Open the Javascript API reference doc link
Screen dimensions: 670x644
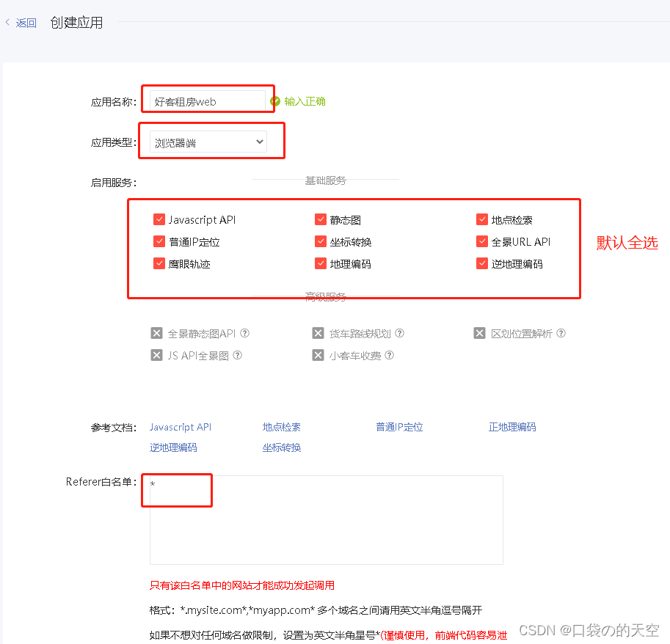(x=181, y=427)
